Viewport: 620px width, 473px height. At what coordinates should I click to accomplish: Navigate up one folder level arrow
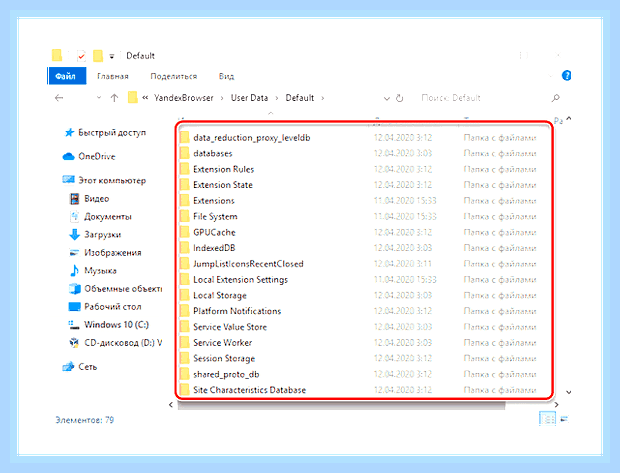pyautogui.click(x=114, y=98)
